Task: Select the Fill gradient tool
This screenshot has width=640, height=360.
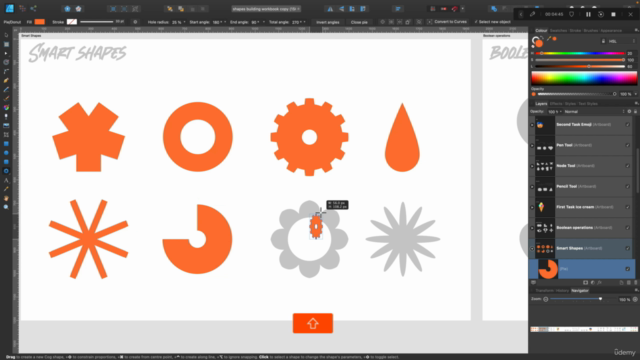Action: click(x=6, y=107)
